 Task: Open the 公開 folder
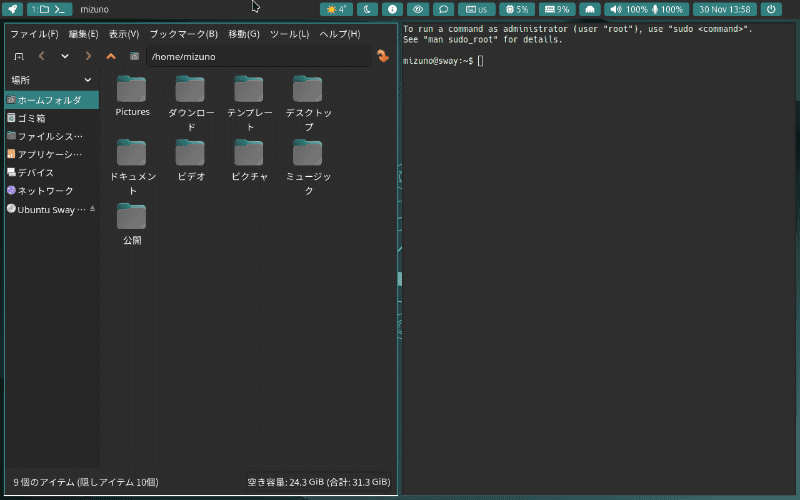[x=132, y=224]
